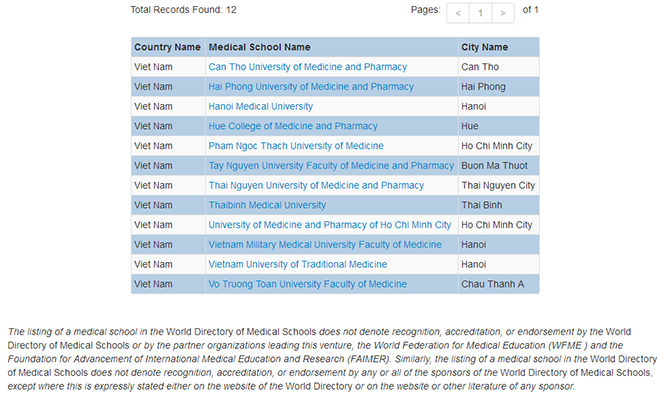
Task: Open Vietnam Military Medical University Faculty of Medicine
Action: coord(325,244)
